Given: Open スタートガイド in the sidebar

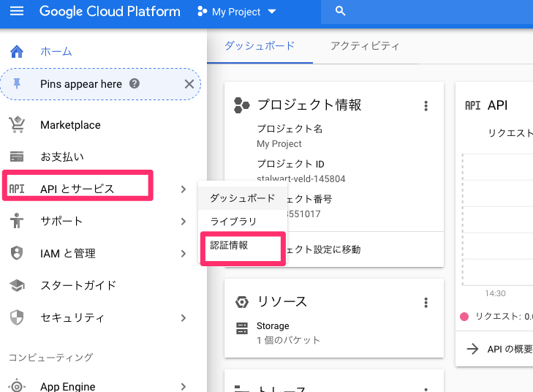Looking at the screenshot, I should (78, 285).
